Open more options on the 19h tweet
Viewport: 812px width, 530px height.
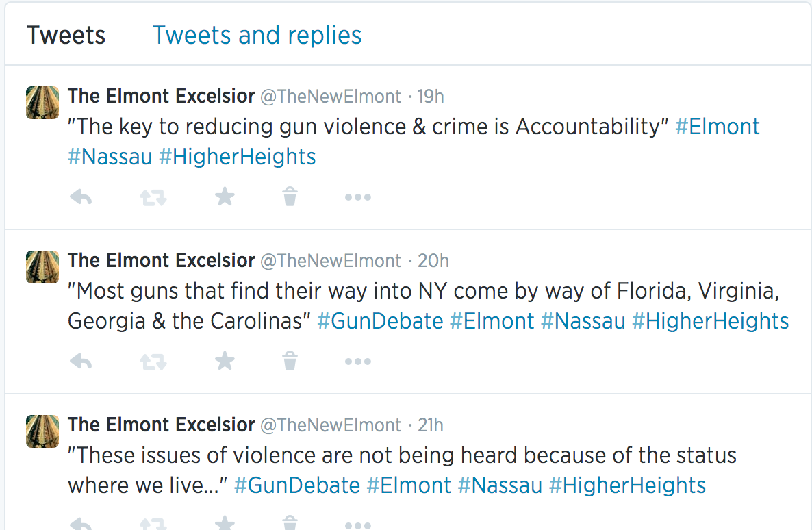357,198
